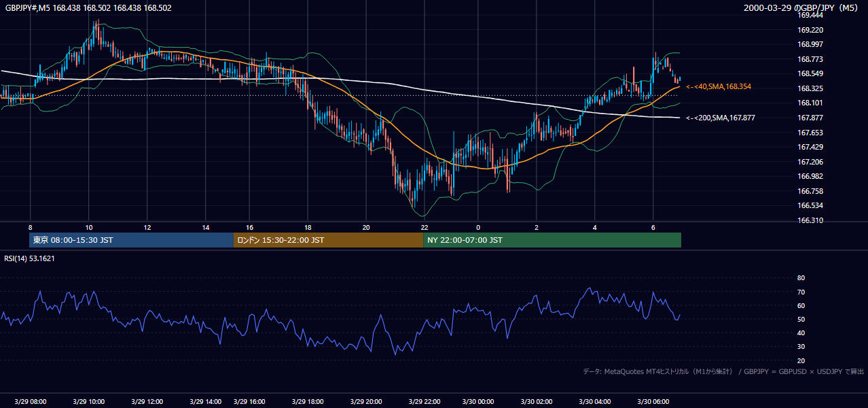Click the RSI scale value 30
The image size is (868, 408).
click(x=801, y=346)
